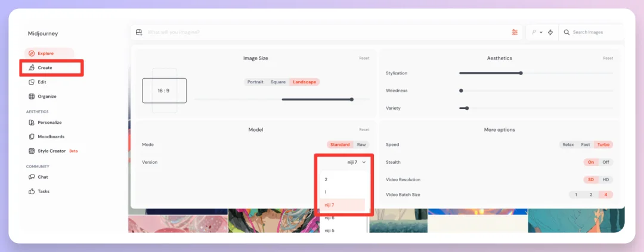Open the settings sliders icon in prompt bar
Image resolution: width=644 pixels, height=252 pixels.
pos(515,32)
